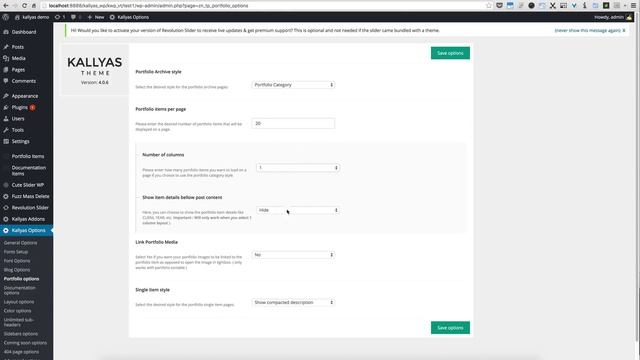This screenshot has width=640, height=360.
Task: Reload the page with the refresh icon
Action: click(24, 6)
